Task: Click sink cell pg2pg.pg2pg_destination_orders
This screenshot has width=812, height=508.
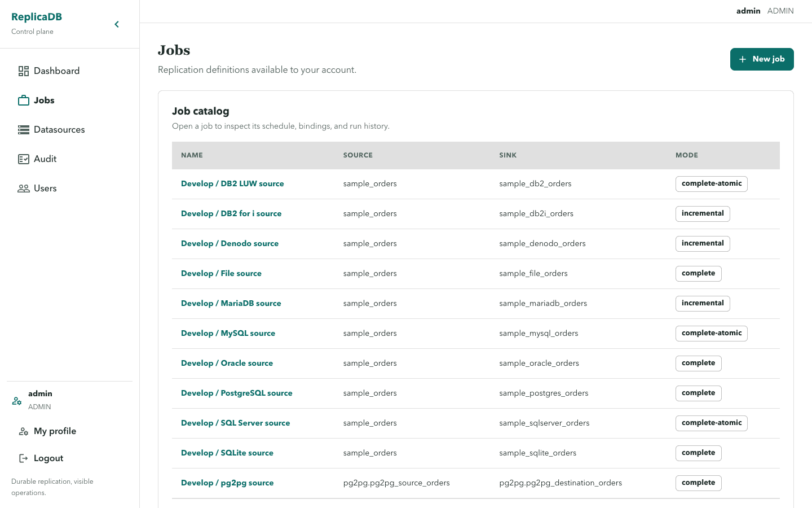Action: tap(561, 483)
